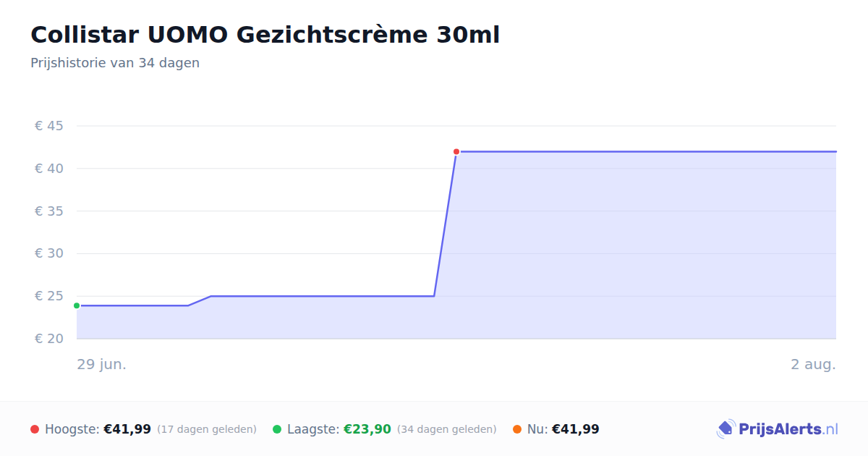Click the red highest-price dot on the chart

tap(456, 151)
